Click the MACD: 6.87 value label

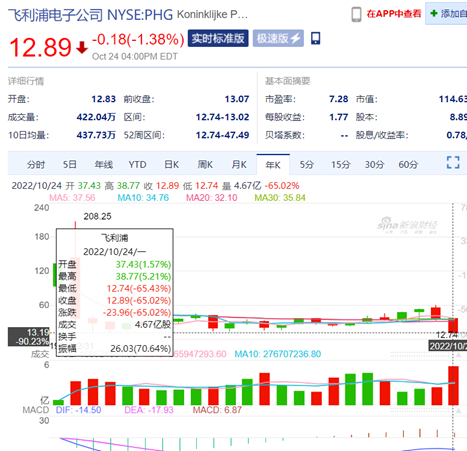tap(217, 410)
